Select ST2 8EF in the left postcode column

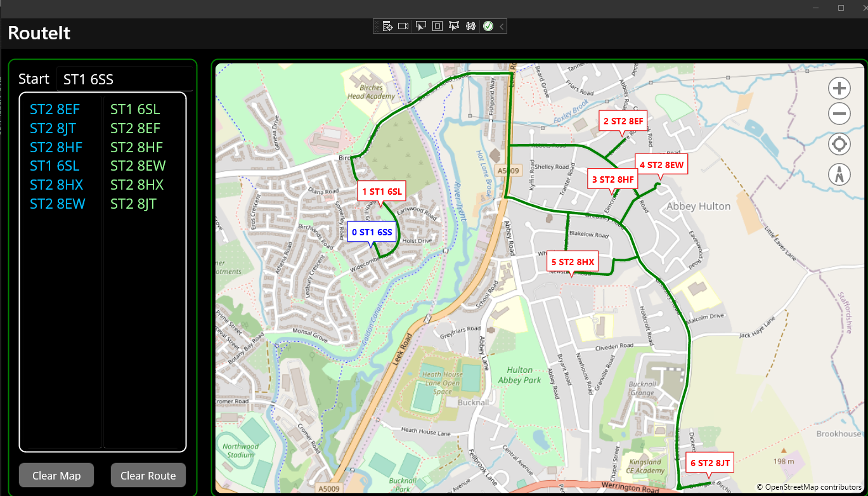tap(55, 109)
